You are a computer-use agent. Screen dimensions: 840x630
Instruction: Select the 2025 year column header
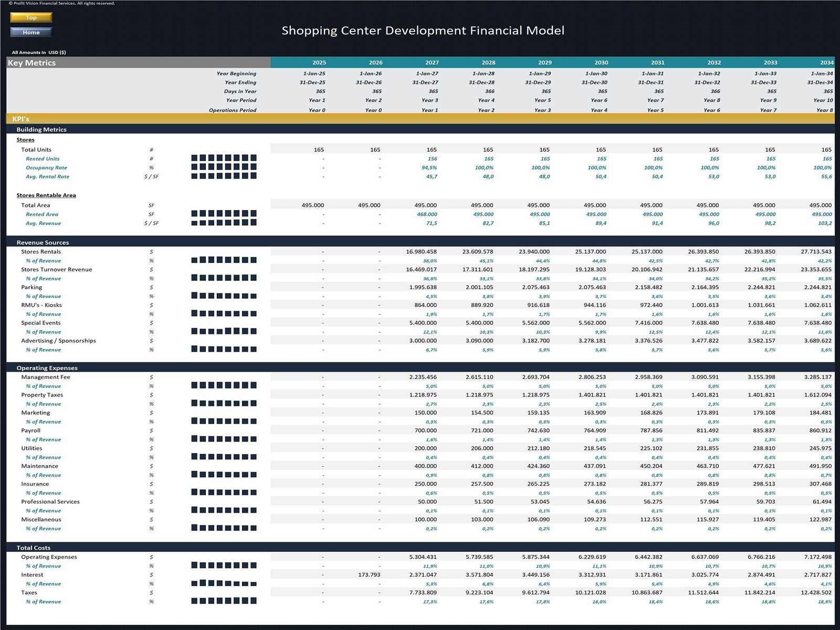coord(319,62)
